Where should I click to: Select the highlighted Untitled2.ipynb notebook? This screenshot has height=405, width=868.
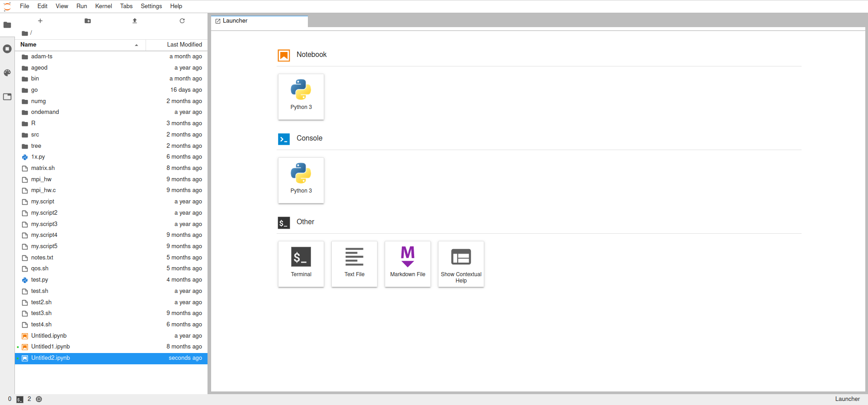(111, 358)
